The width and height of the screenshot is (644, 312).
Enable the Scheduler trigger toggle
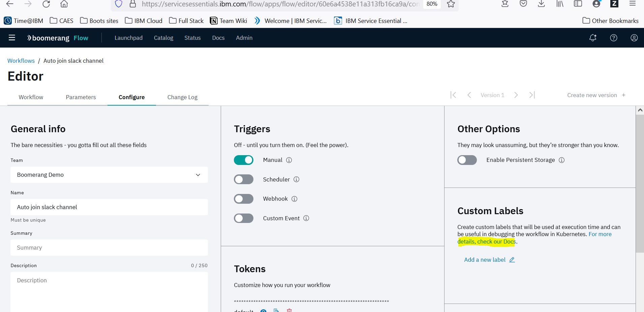click(244, 179)
